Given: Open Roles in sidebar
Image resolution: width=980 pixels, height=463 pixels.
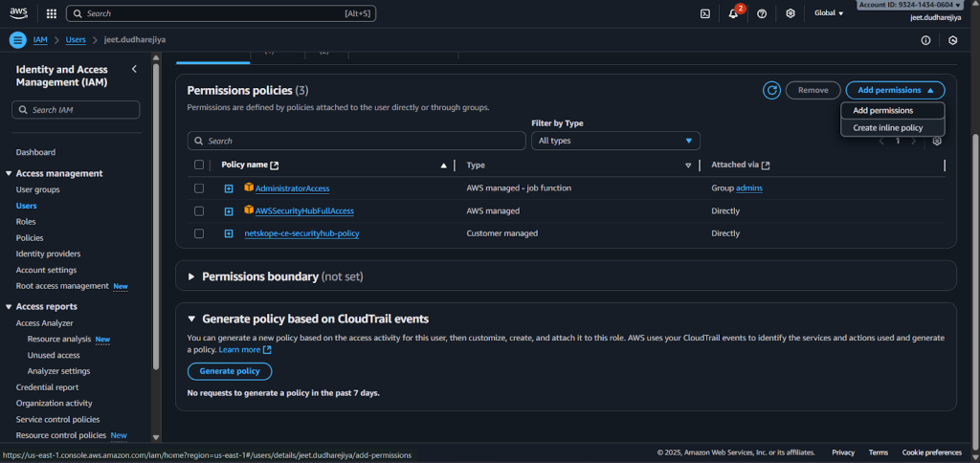Looking at the screenshot, I should point(26,222).
